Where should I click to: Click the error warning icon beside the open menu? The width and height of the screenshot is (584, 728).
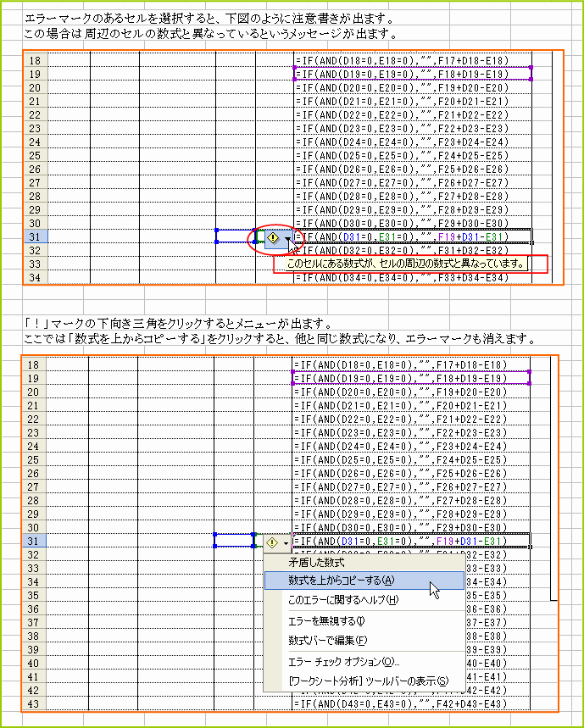tap(272, 542)
